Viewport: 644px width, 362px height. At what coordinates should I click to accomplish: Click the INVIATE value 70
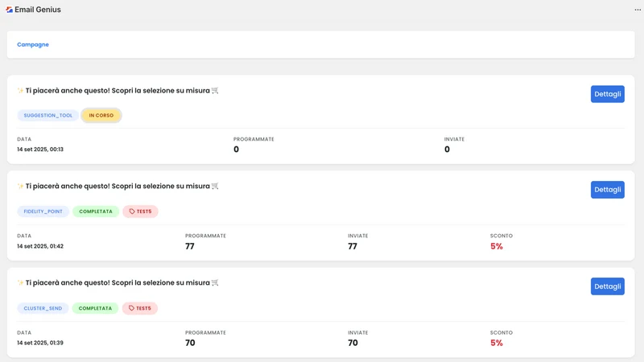click(x=353, y=343)
